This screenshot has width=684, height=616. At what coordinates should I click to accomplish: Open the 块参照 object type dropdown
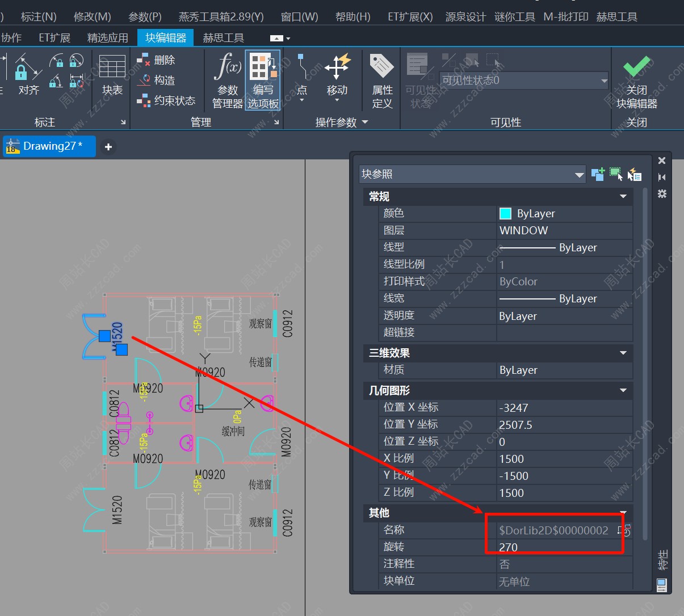tap(579, 175)
